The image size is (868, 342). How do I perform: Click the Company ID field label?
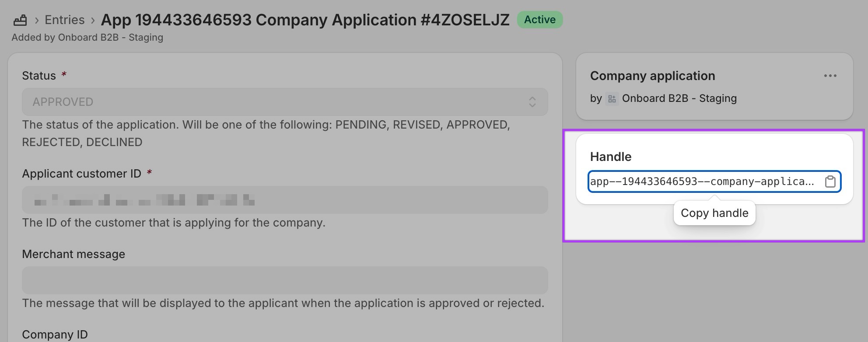point(55,335)
